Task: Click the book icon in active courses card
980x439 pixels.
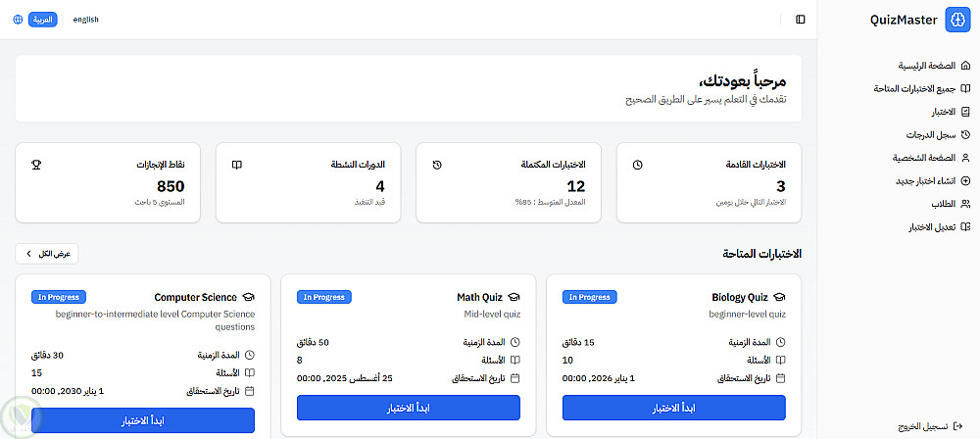Action: [x=236, y=165]
